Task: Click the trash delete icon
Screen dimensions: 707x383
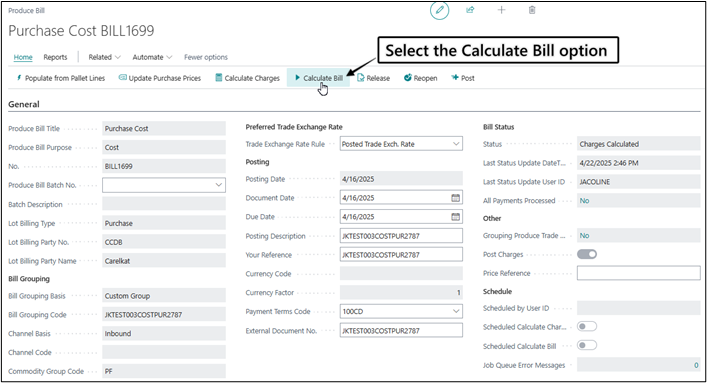Action: [x=532, y=10]
